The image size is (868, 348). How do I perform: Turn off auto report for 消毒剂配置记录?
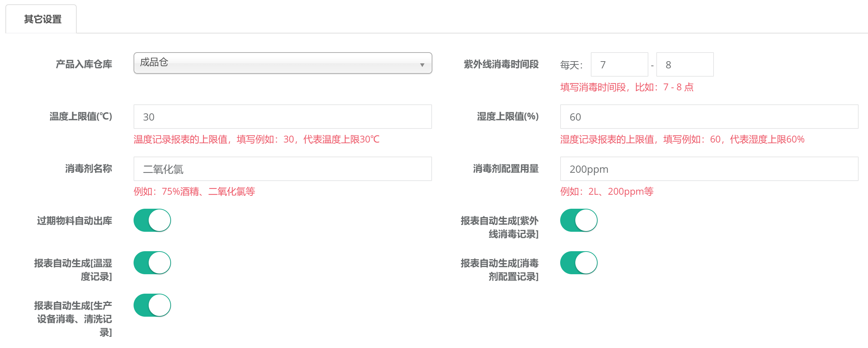click(x=579, y=263)
